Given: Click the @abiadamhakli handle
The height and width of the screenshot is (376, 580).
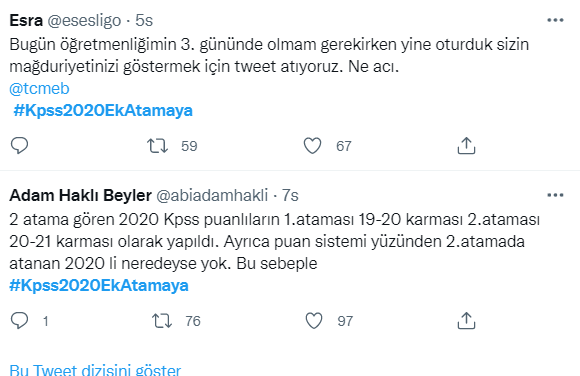Looking at the screenshot, I should 212,195.
